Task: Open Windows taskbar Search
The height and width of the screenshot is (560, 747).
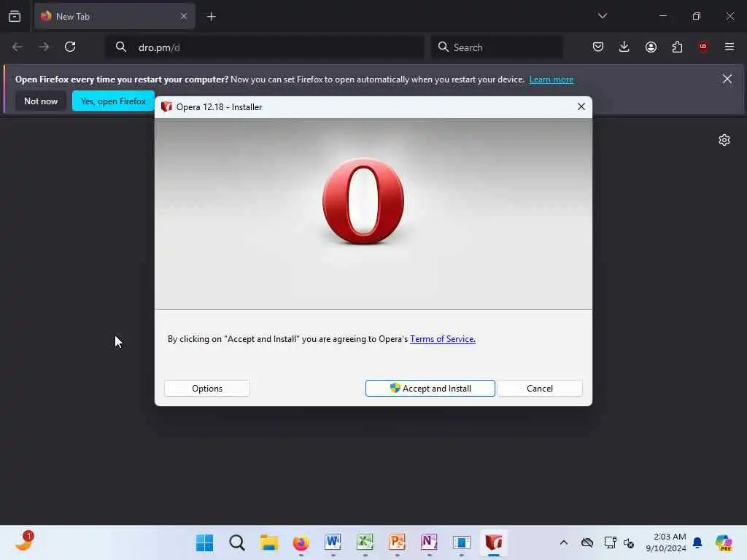Action: pyautogui.click(x=237, y=542)
